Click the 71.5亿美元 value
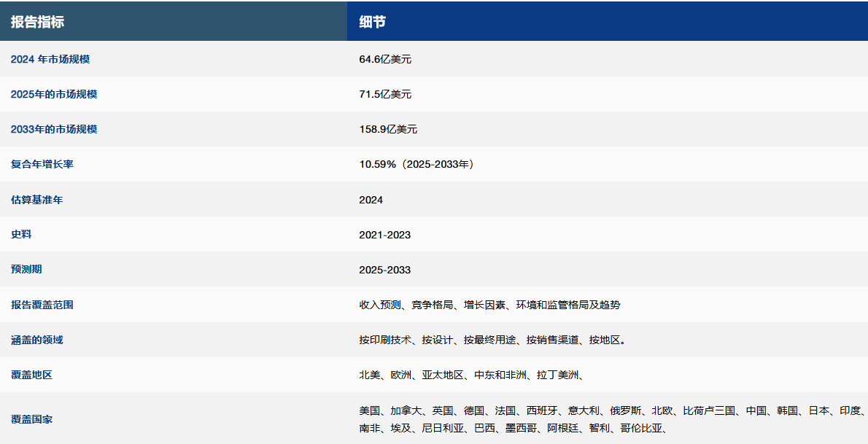The height and width of the screenshot is (444, 868). point(385,94)
